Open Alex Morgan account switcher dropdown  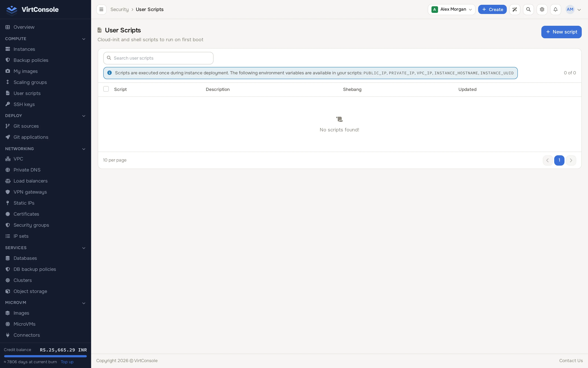coord(451,10)
